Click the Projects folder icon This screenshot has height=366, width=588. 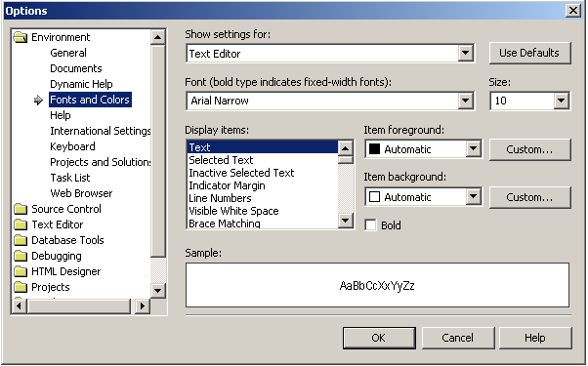pos(21,287)
